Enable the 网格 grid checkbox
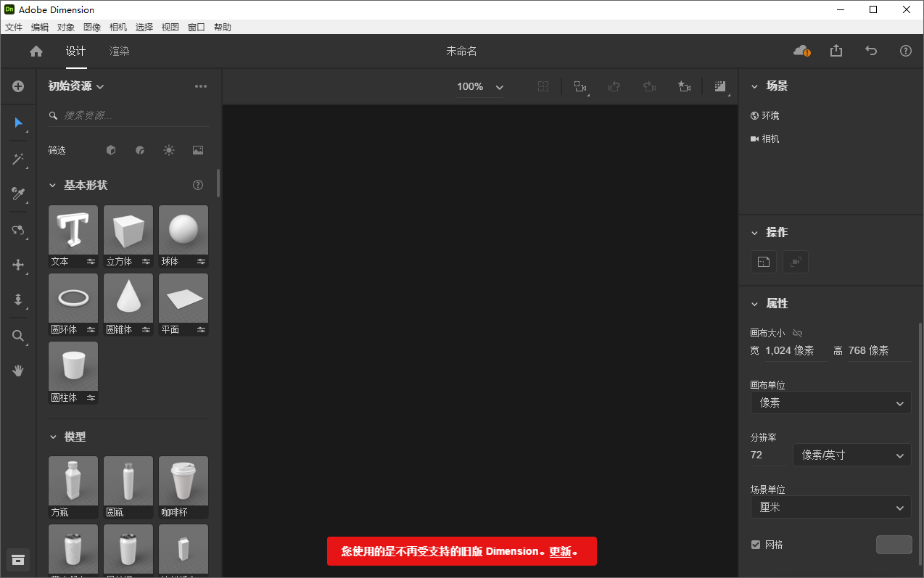924x578 pixels. (756, 544)
